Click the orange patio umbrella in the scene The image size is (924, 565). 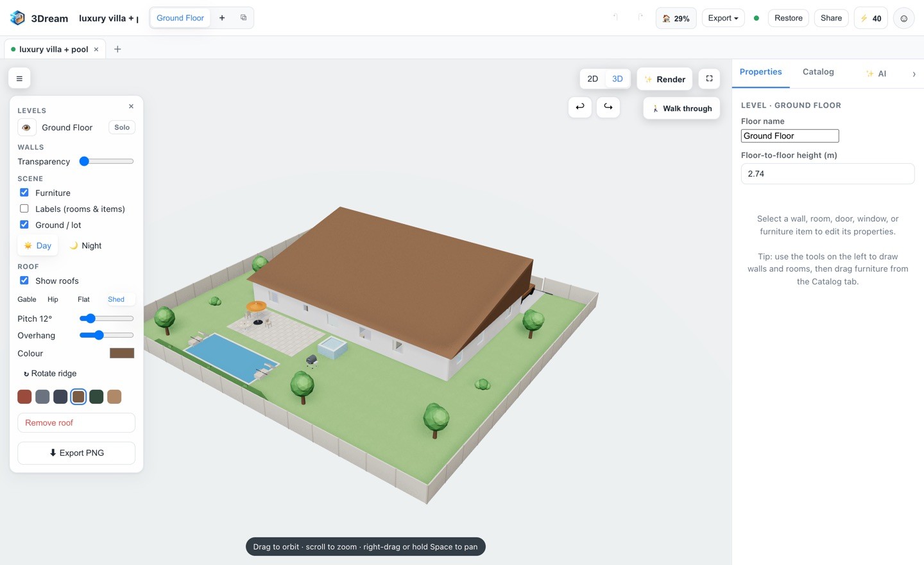pyautogui.click(x=256, y=306)
